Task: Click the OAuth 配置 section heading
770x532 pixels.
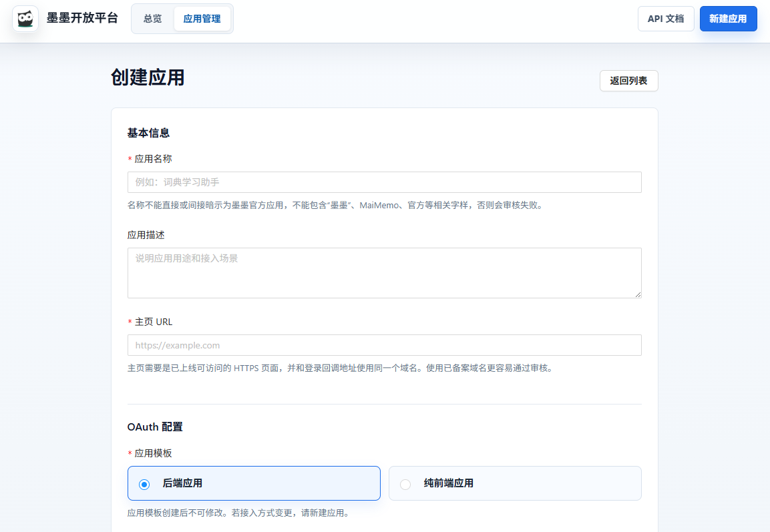Action: click(155, 427)
